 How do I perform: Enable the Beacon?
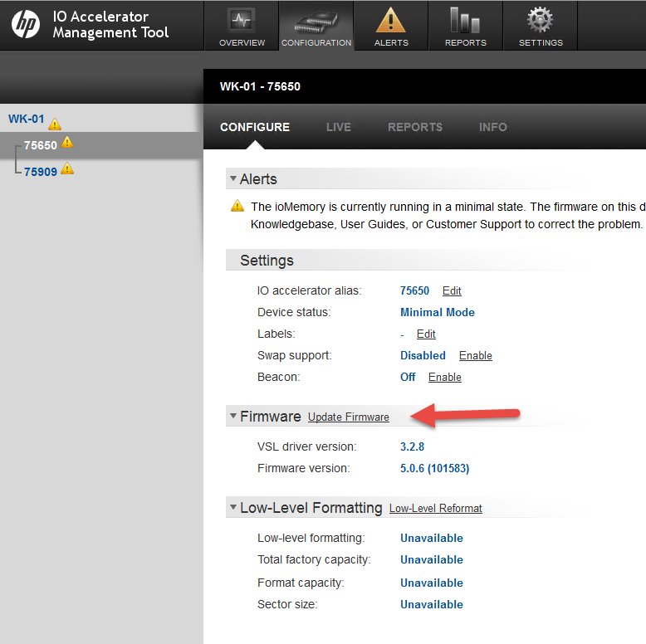(444, 377)
